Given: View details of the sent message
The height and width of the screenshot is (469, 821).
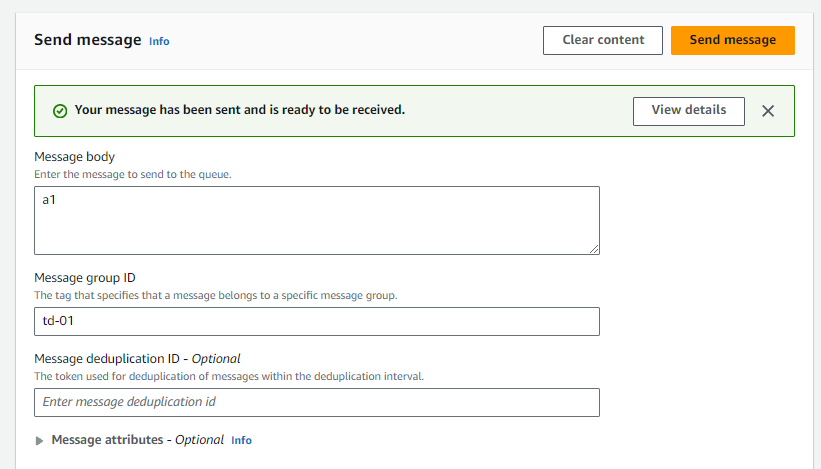Looking at the screenshot, I should pyautogui.click(x=688, y=110).
